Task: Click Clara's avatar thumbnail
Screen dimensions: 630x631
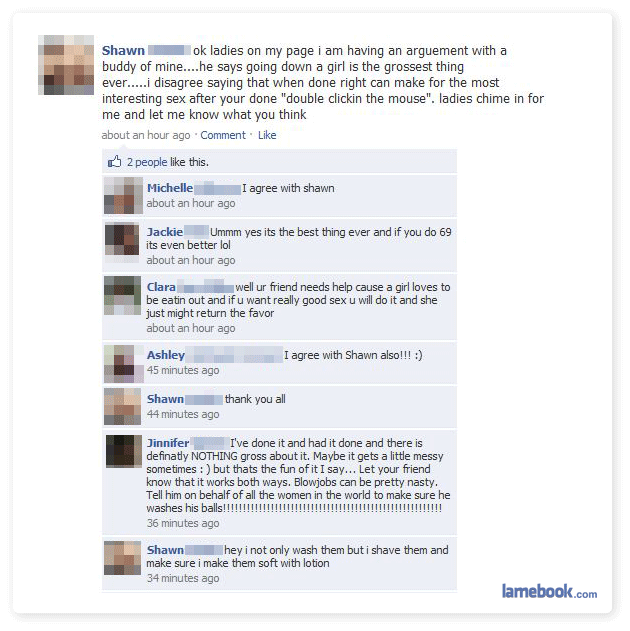Action: pos(122,295)
